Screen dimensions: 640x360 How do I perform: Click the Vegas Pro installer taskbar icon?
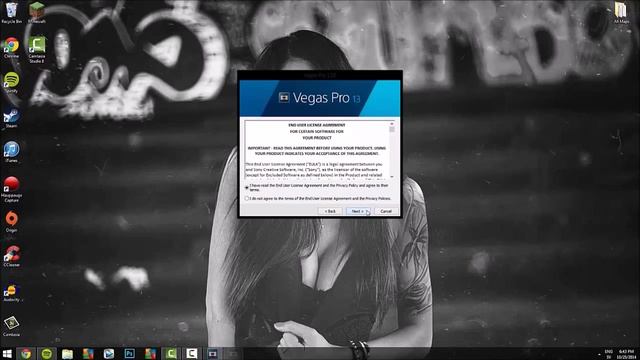[x=213, y=353]
